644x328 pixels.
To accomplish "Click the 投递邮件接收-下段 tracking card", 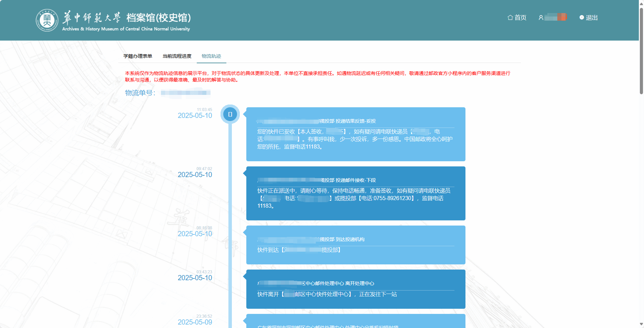I will tap(356, 193).
